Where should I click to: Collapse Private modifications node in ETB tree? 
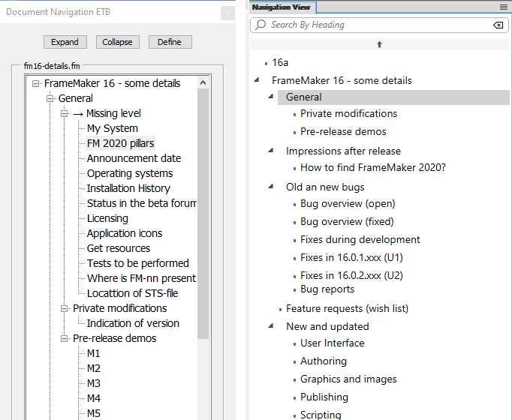tap(64, 308)
